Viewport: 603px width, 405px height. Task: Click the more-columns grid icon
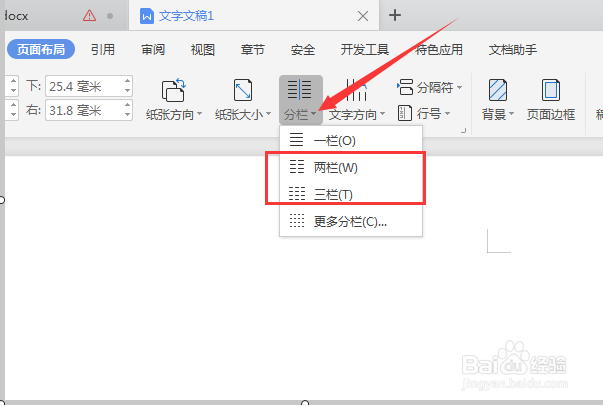click(297, 221)
